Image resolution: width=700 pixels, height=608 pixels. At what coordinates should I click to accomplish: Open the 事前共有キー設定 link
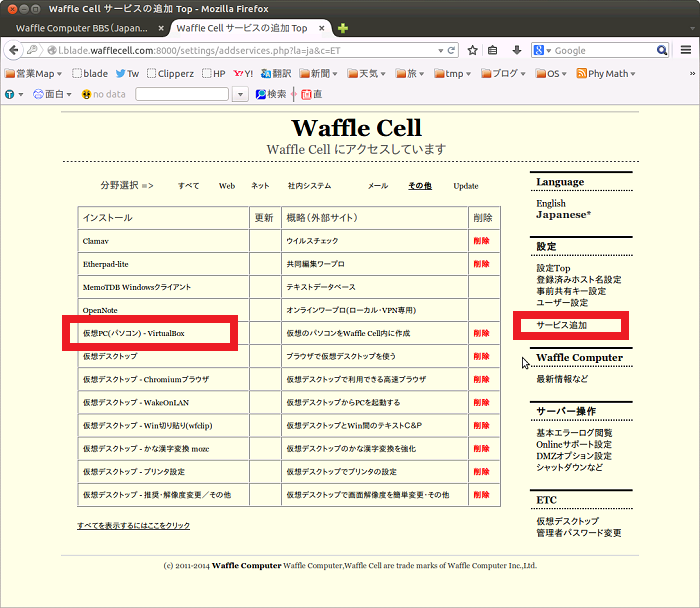pos(571,291)
